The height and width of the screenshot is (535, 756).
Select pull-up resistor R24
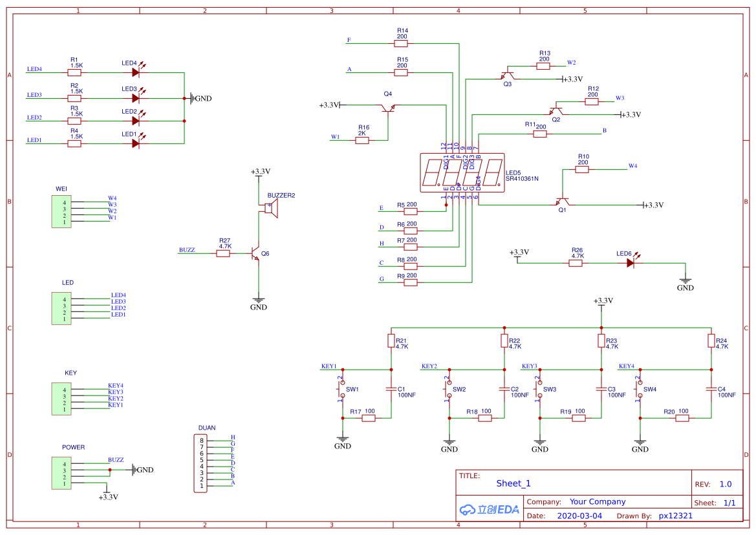click(711, 341)
